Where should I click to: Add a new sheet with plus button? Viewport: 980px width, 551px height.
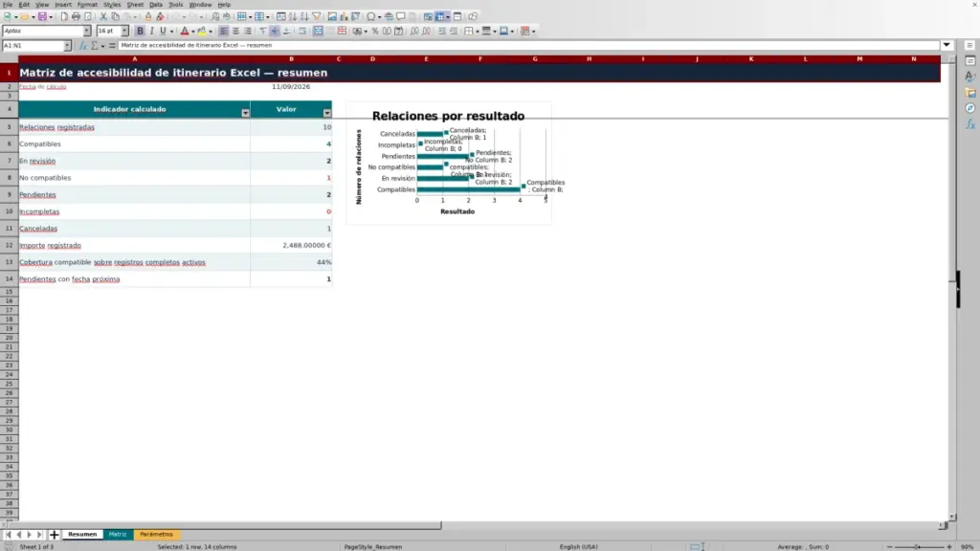pyautogui.click(x=54, y=535)
